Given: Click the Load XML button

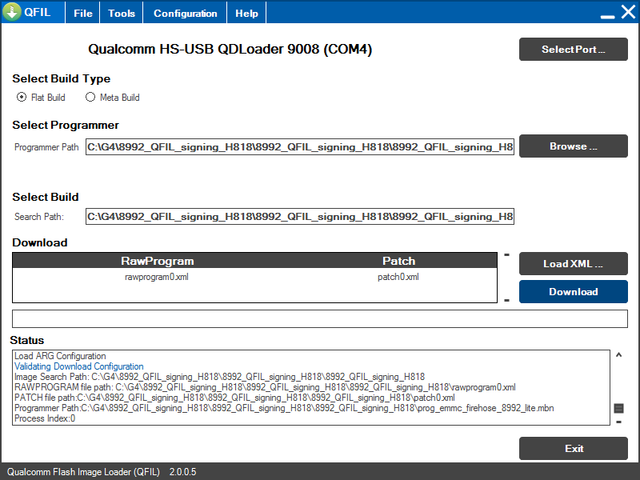Looking at the screenshot, I should (573, 264).
